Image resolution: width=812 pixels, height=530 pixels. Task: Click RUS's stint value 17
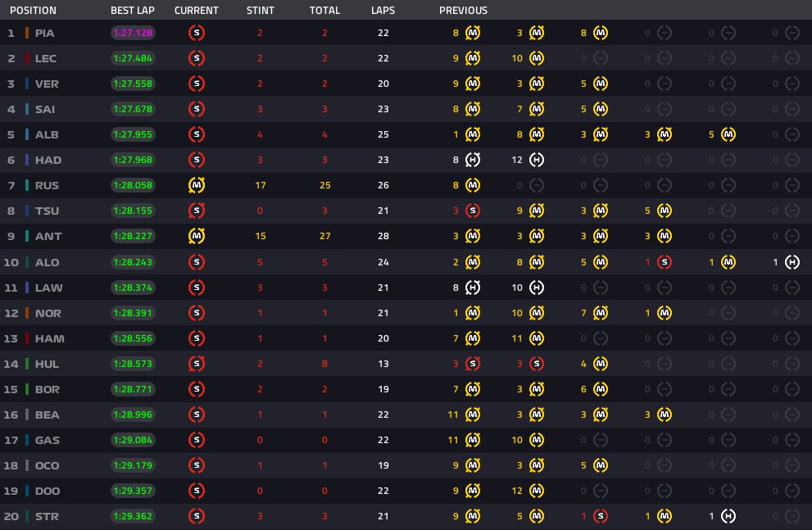click(x=260, y=185)
